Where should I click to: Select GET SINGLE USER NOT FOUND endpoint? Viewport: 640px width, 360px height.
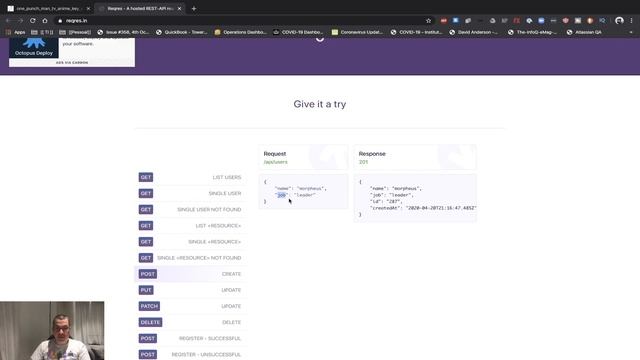pos(190,209)
